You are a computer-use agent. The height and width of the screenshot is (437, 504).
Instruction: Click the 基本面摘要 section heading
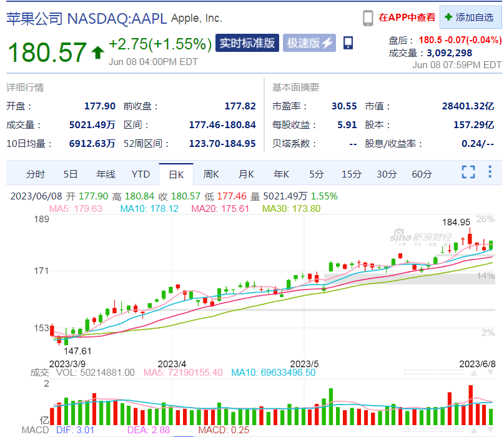[295, 88]
